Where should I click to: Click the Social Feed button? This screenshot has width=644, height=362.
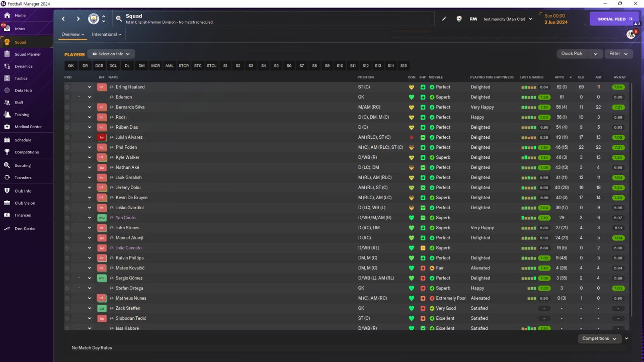pos(614,19)
